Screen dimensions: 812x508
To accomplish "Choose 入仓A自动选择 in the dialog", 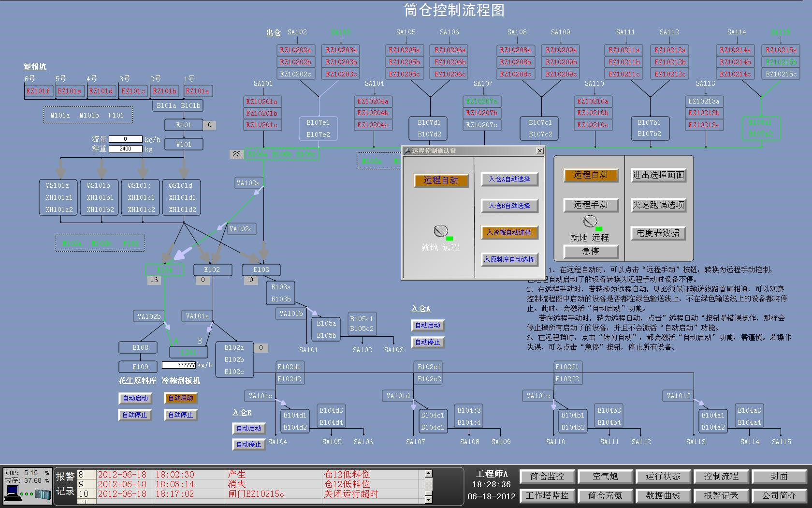I will (509, 179).
